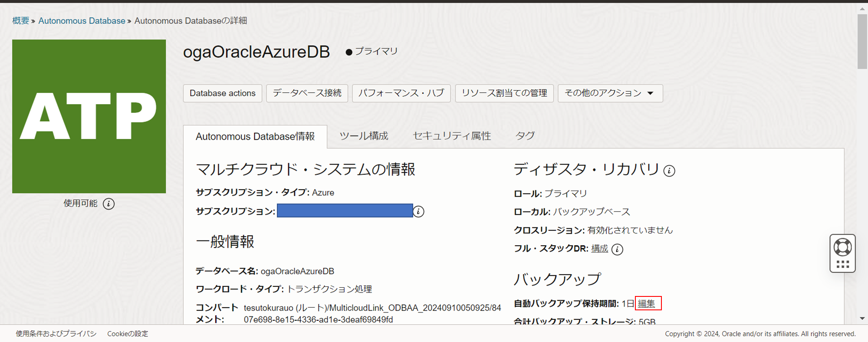The image size is (868, 342).
Task: Click the ロール value プライマリ
Action: tap(566, 194)
